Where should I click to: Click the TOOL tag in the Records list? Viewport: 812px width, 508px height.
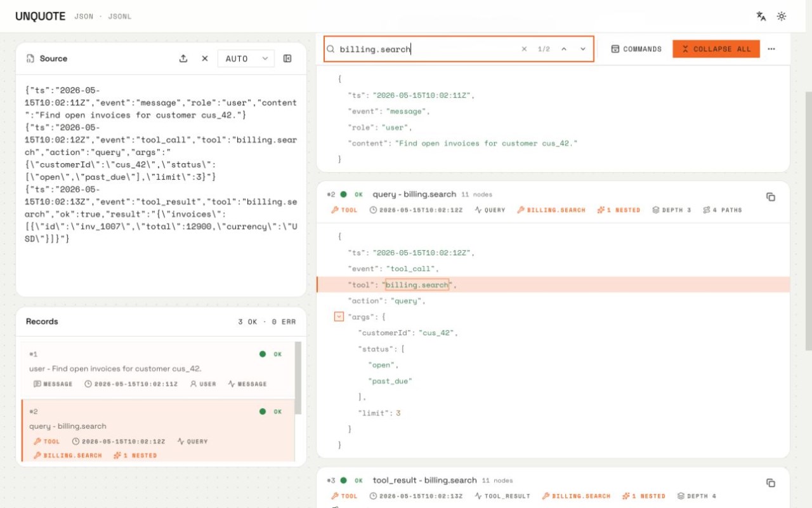[47, 441]
